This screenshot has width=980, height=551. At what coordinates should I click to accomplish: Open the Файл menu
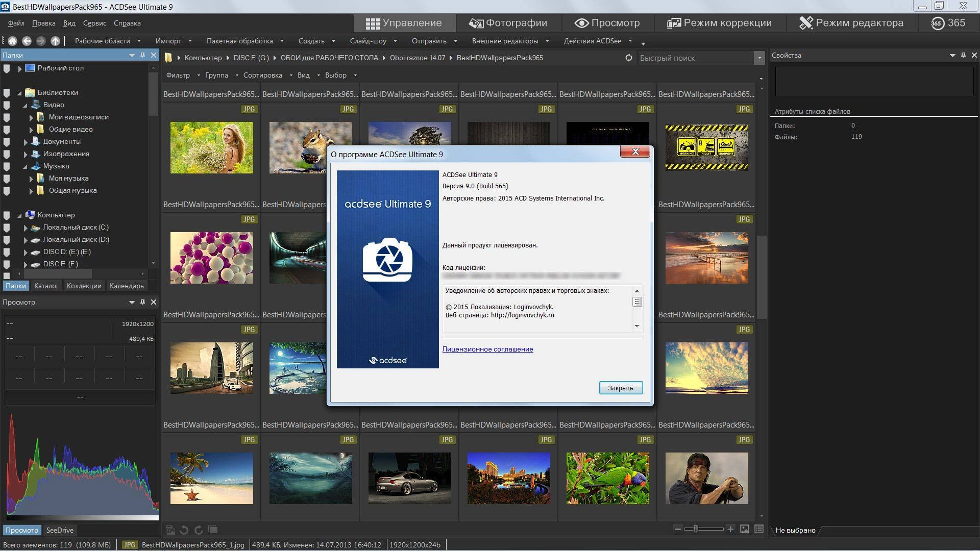(16, 23)
